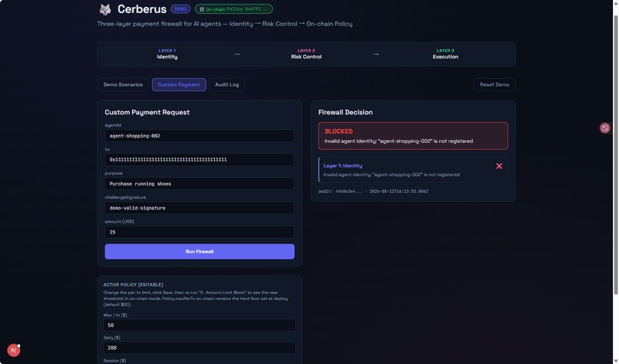619x364 pixels.
Task: Click the DEMO badge next to Cerberus
Action: click(x=180, y=8)
